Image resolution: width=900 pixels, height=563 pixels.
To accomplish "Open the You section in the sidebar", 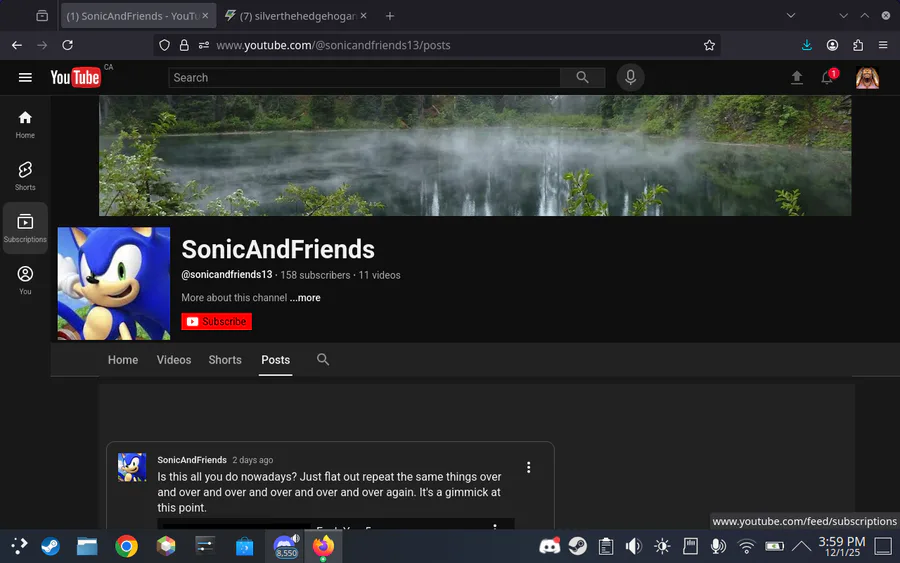I will (25, 280).
